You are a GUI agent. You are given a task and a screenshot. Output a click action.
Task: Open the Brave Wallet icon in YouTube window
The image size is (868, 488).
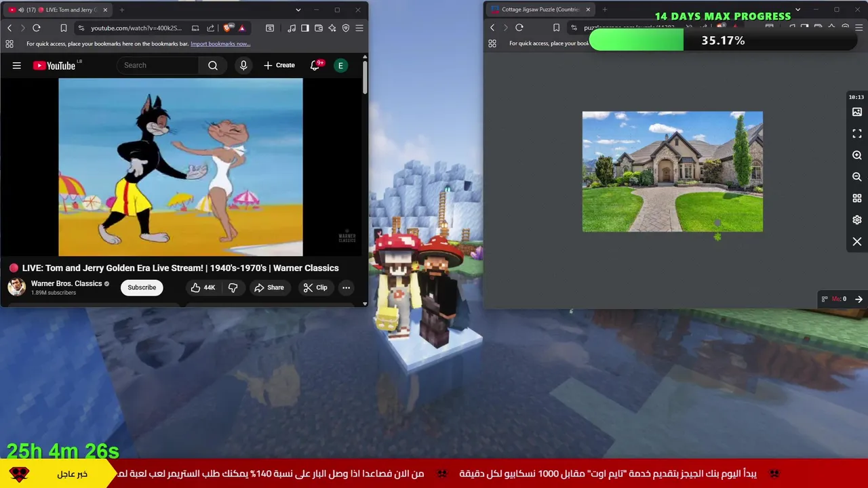click(x=319, y=28)
